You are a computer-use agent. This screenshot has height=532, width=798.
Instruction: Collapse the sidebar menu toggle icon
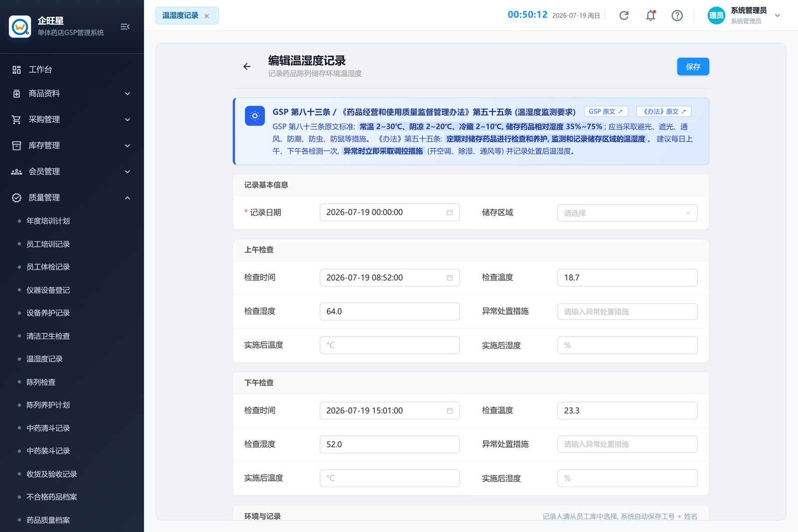(x=125, y=26)
